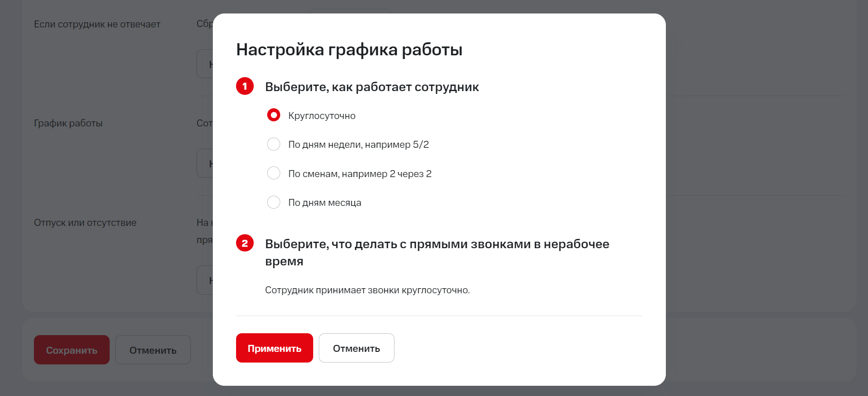Screen dimensions: 868x396
Task: Click the red step 1 badge
Action: coord(245,86)
